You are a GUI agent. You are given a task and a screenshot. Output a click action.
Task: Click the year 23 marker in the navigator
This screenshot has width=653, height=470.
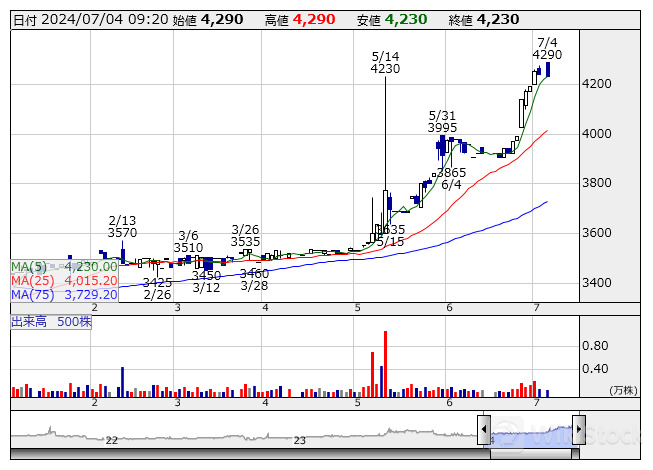point(299,440)
